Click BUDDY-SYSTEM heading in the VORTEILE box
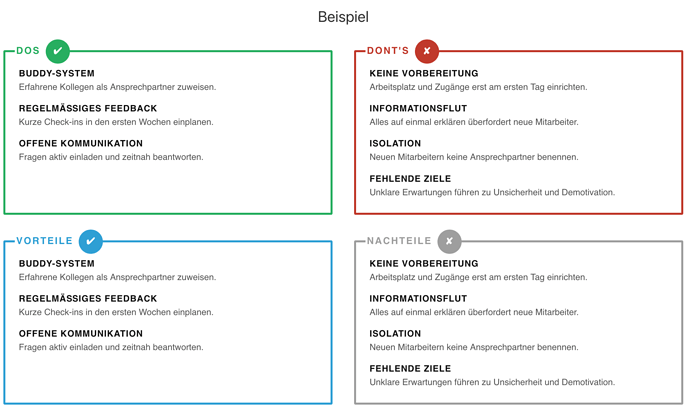This screenshot has height=409, width=690. 57,263
